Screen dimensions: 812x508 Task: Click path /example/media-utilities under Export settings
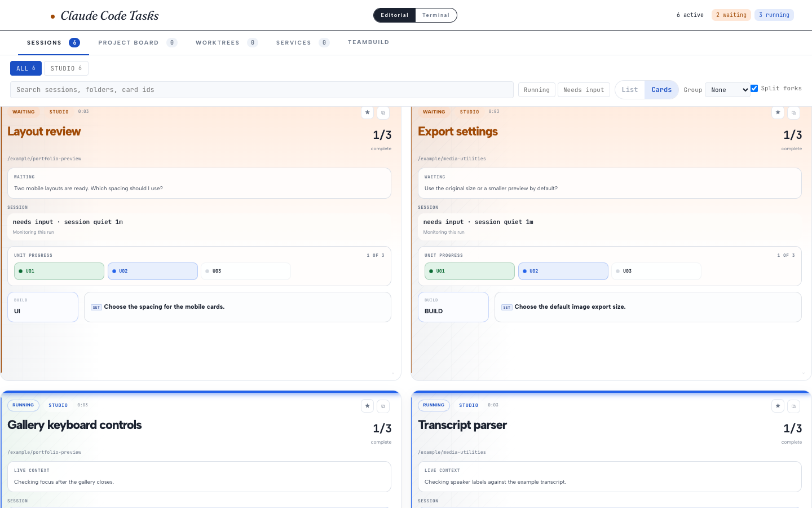(452, 159)
